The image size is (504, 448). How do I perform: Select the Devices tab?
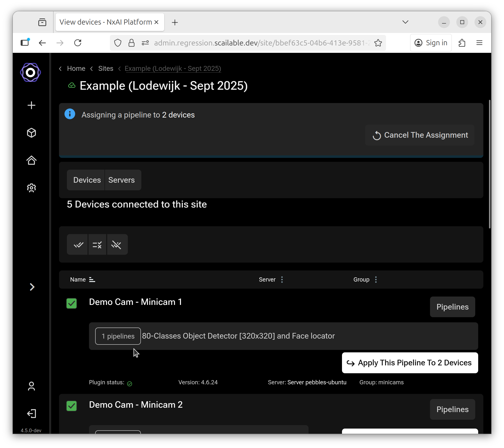click(x=87, y=180)
